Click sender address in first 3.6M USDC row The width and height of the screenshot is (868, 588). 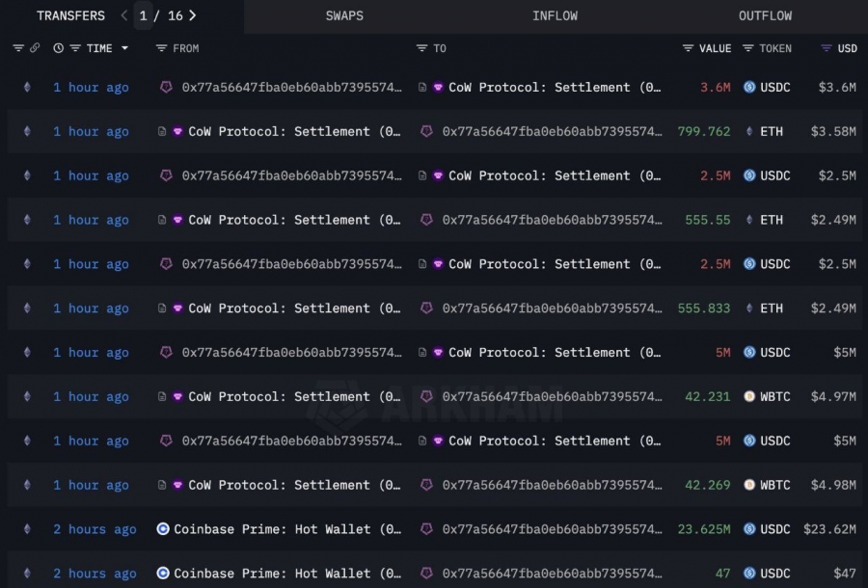(291, 87)
